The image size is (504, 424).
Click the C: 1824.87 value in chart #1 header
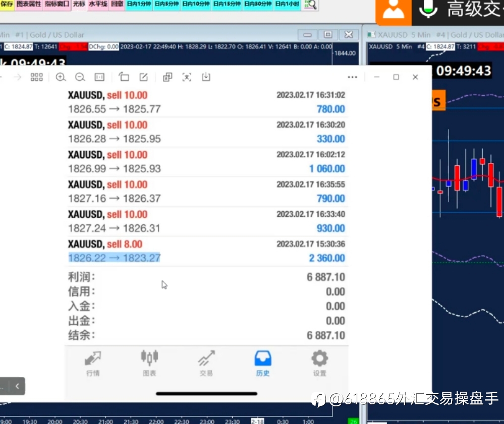pyautogui.click(x=18, y=47)
